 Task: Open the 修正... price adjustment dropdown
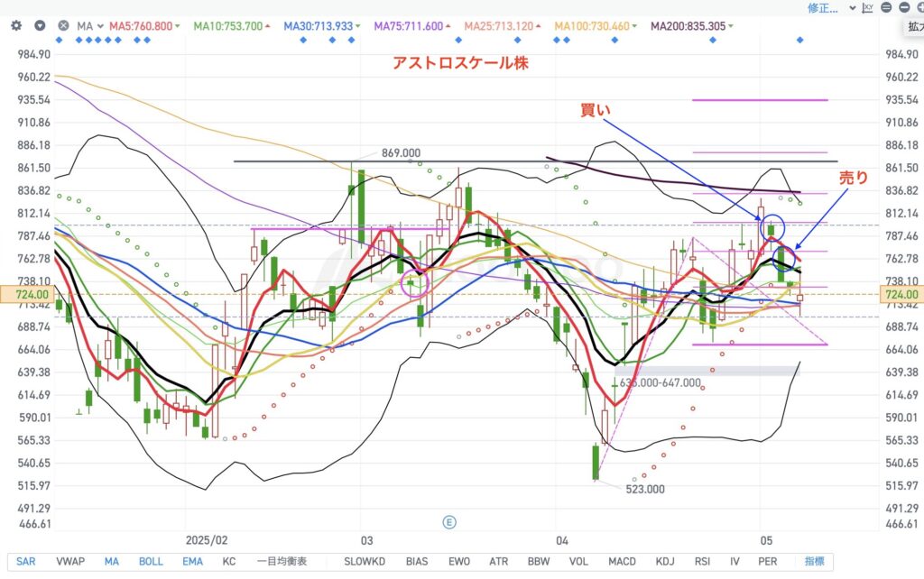[x=831, y=7]
